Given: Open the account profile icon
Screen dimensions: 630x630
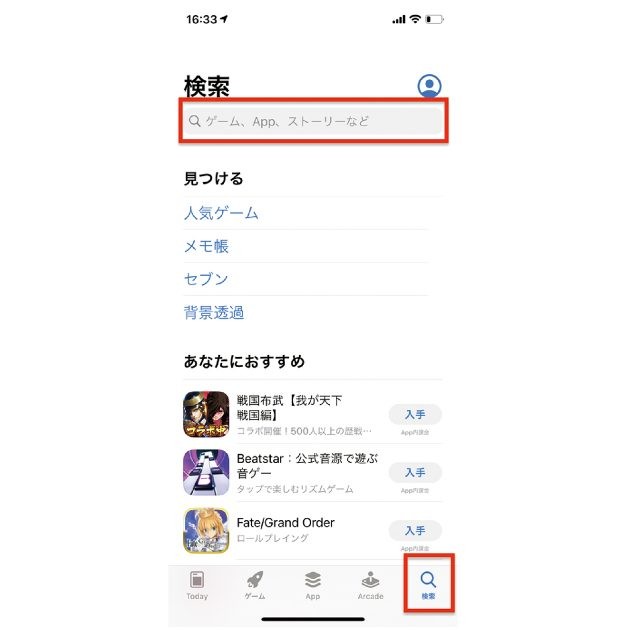Looking at the screenshot, I should pos(429,86).
